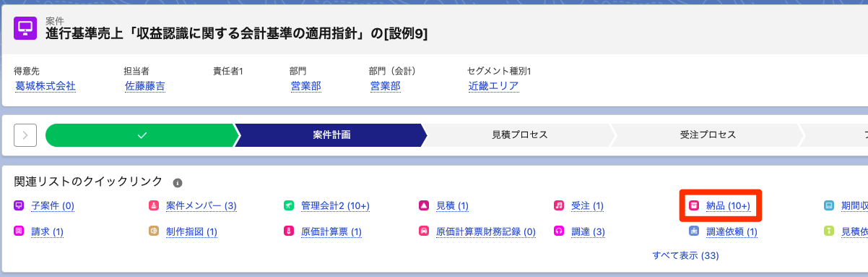This screenshot has height=277, width=868.
Task: Click the 管理会計2 green icon
Action: pyautogui.click(x=288, y=206)
